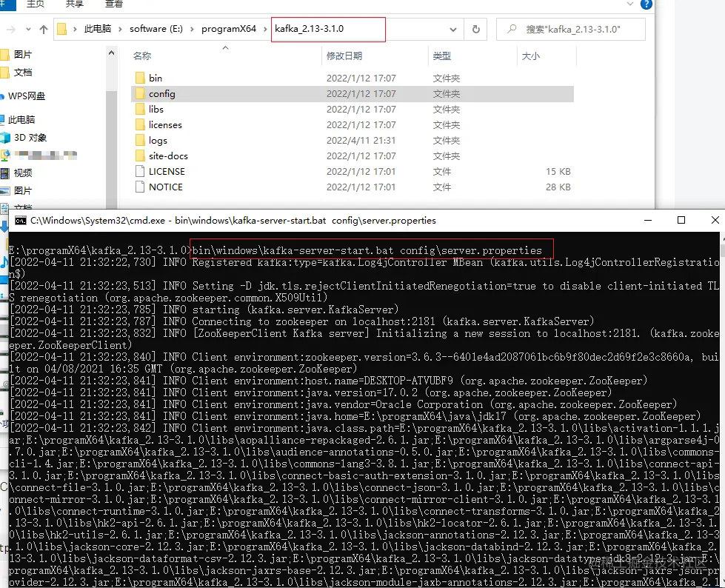Minimize the cmd.exe window
725x588 pixels.
[648, 220]
